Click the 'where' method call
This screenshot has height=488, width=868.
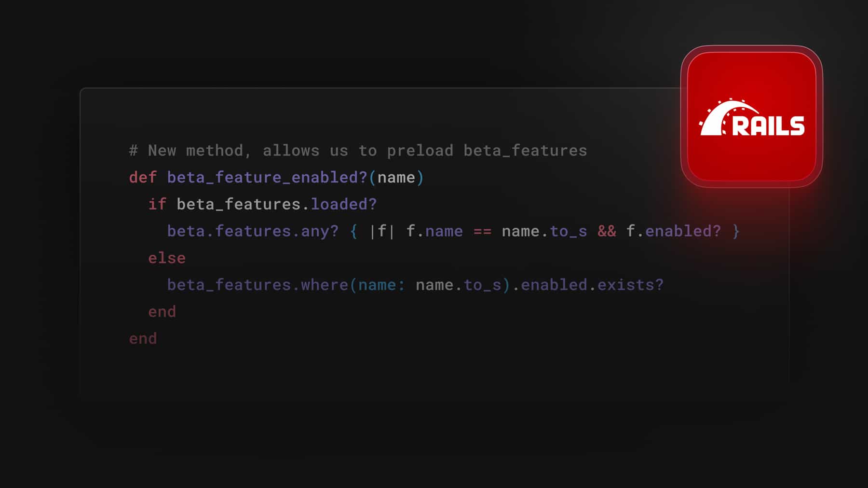coord(325,285)
